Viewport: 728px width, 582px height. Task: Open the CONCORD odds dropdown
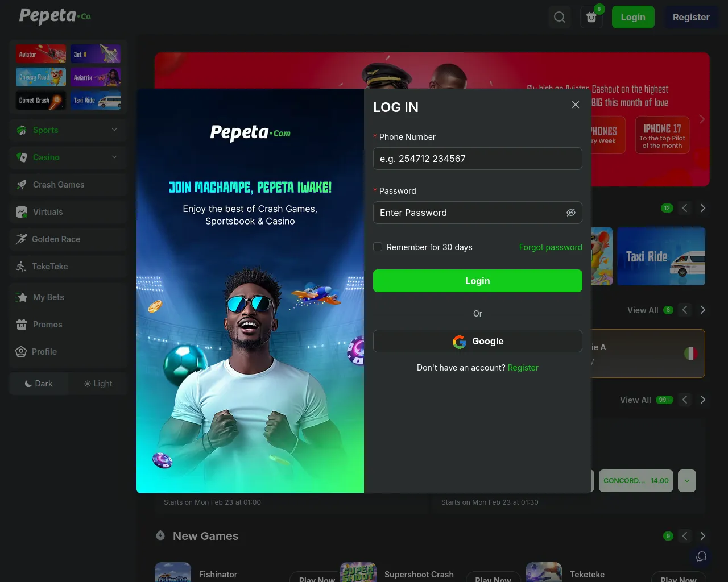tap(686, 480)
